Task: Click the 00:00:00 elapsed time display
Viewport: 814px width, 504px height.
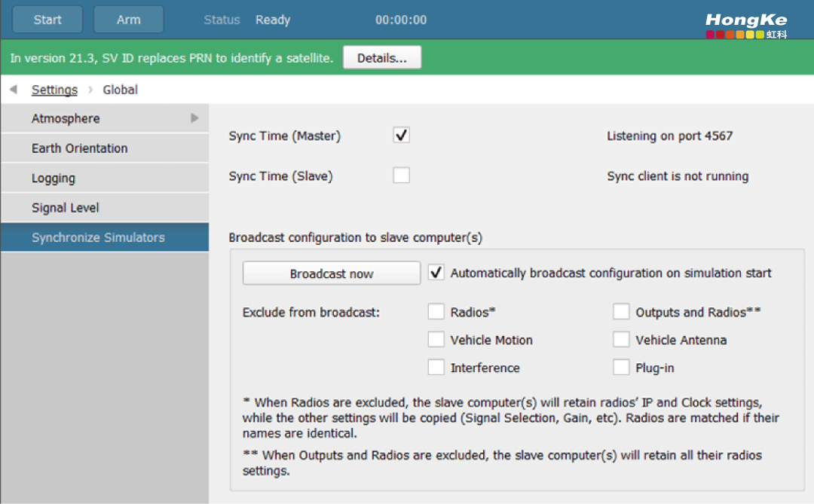Action: (401, 20)
